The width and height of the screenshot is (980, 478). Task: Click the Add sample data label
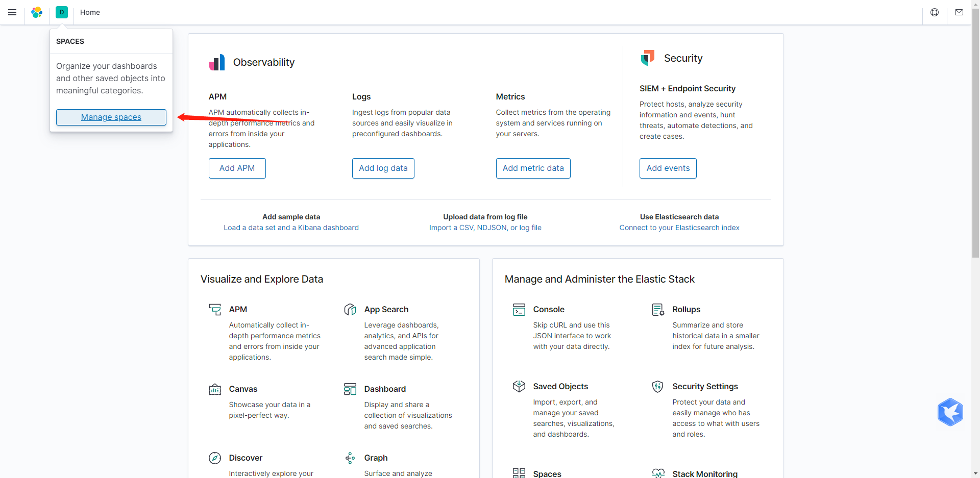[x=291, y=217]
